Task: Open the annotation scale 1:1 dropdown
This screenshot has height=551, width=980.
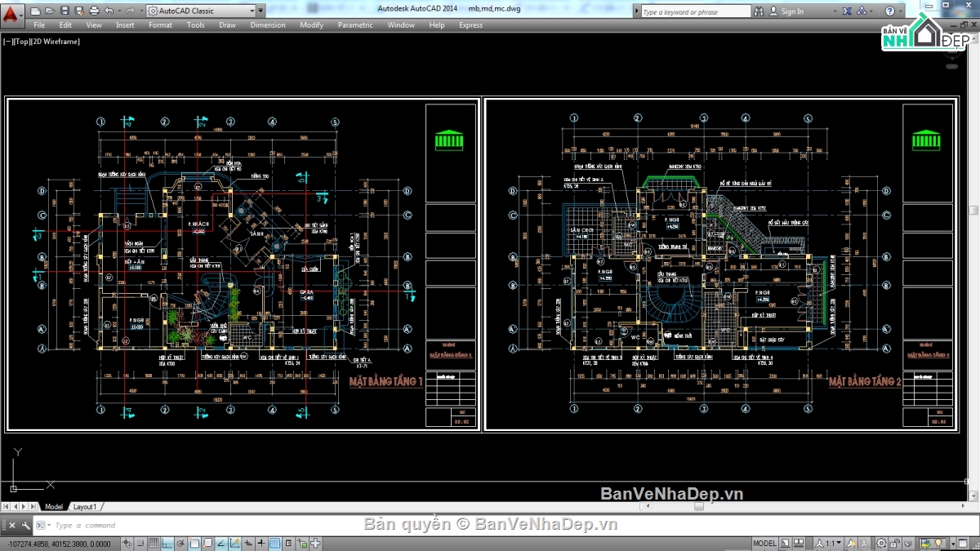Action: pos(831,544)
